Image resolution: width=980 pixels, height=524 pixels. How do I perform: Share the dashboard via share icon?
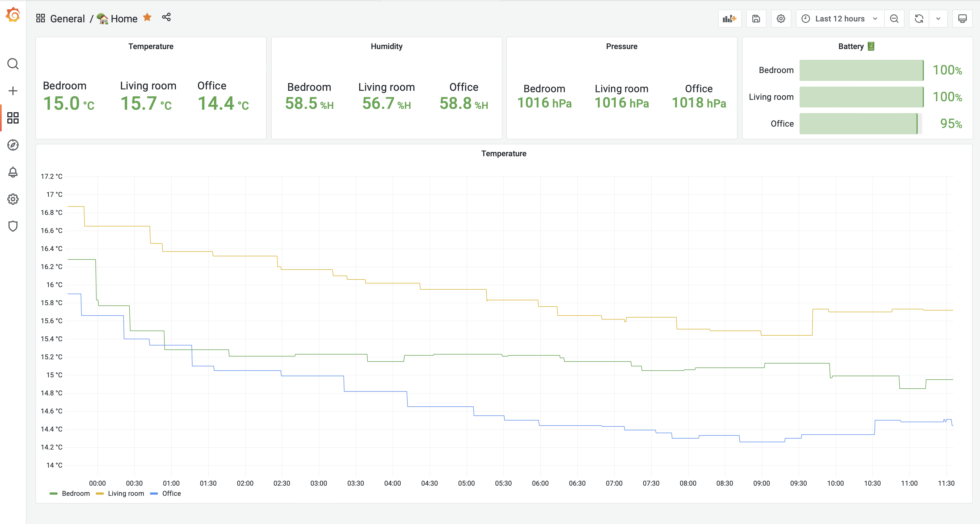tap(166, 17)
